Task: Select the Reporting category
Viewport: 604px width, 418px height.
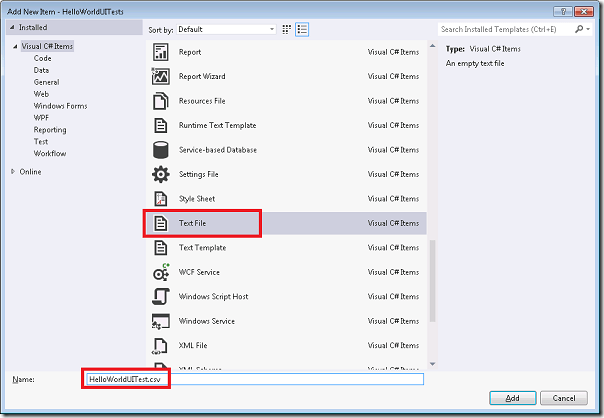Action: (50, 130)
